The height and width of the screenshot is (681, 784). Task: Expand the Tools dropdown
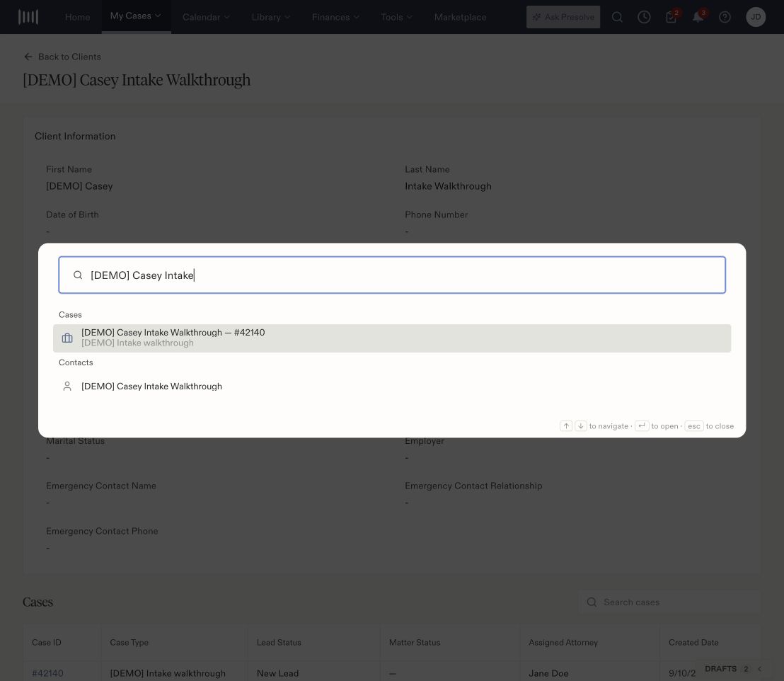pyautogui.click(x=396, y=17)
